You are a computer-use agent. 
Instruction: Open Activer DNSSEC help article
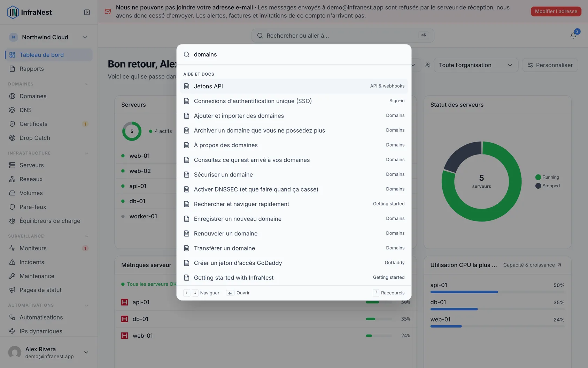[294, 189]
